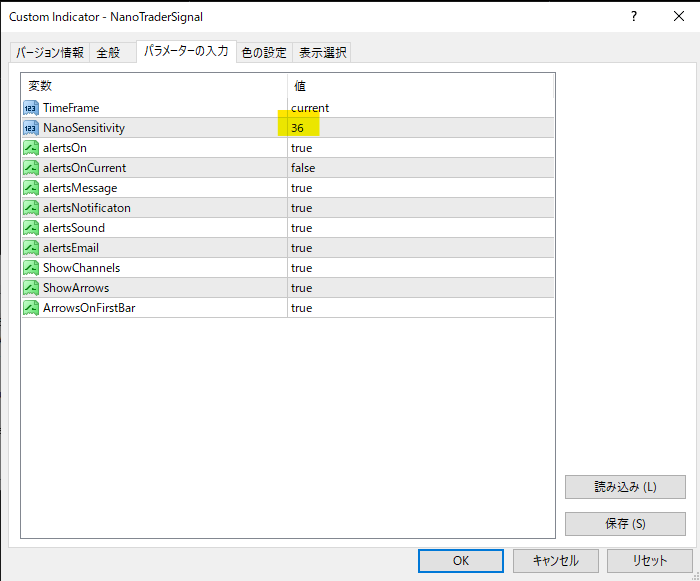
Task: Click the green icon beside ArrowsOnFirstBar
Action: tap(31, 308)
